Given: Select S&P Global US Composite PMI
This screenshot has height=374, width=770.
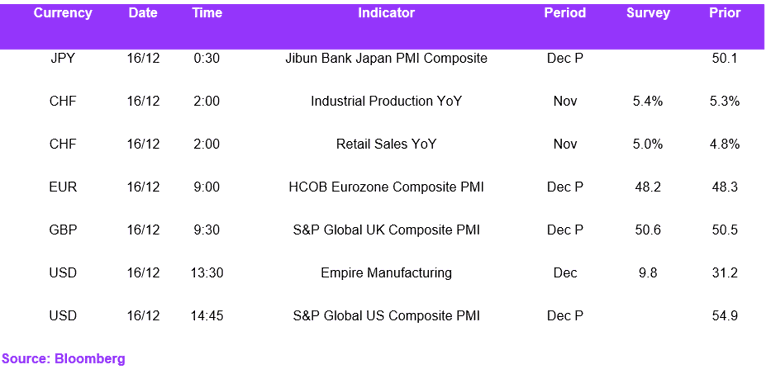Looking at the screenshot, I should 386,315.
